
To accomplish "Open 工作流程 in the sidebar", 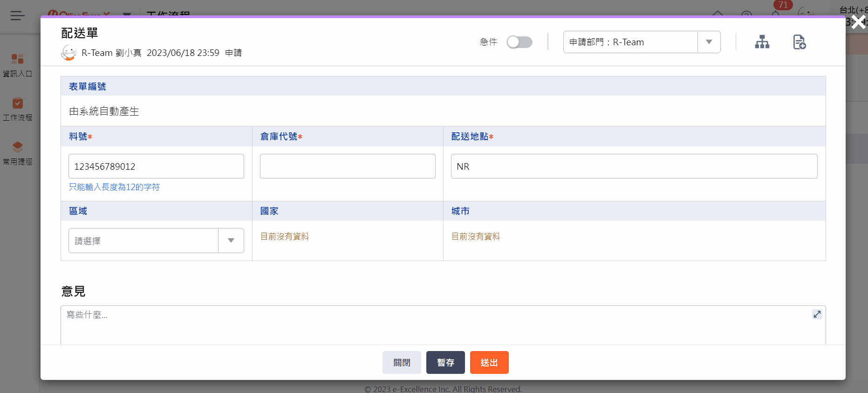I will pyautogui.click(x=18, y=110).
